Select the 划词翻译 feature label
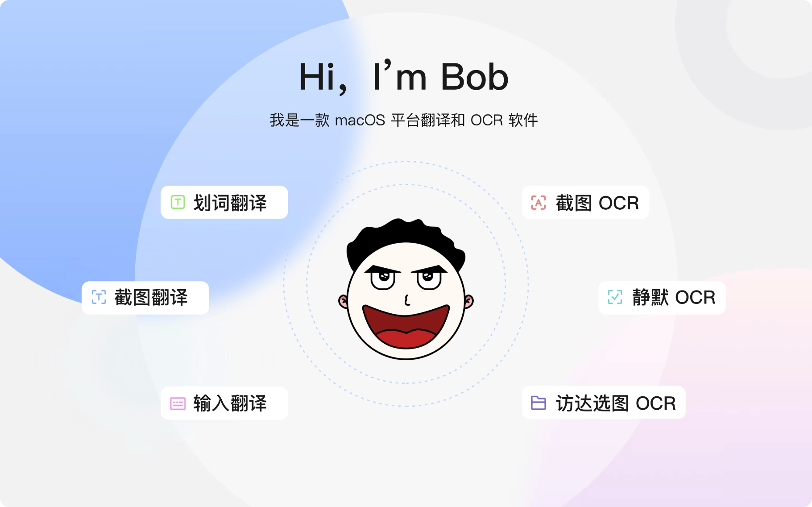The height and width of the screenshot is (507, 812). [230, 203]
